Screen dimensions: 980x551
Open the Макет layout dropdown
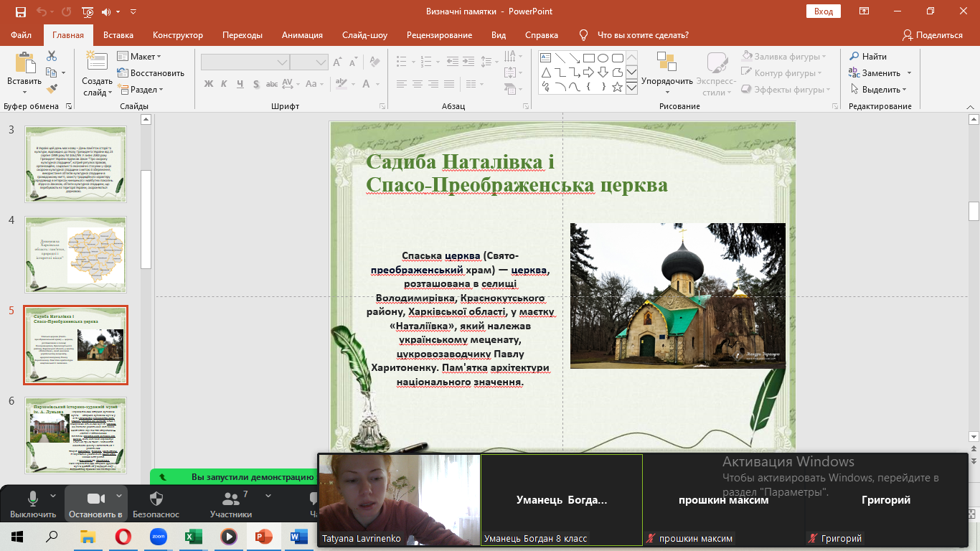tap(139, 56)
